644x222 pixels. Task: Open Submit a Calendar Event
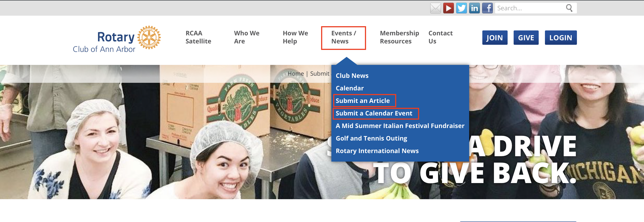tap(374, 113)
